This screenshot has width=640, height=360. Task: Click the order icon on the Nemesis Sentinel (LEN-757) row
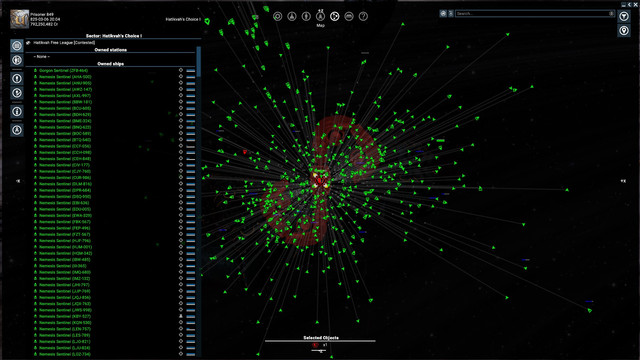181,329
